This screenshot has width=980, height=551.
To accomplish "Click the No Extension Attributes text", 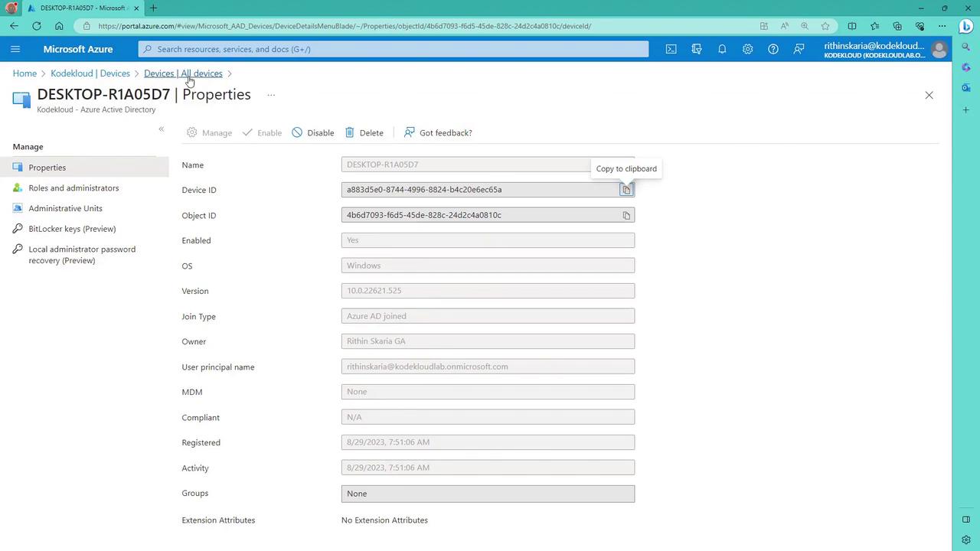I will (x=384, y=520).
